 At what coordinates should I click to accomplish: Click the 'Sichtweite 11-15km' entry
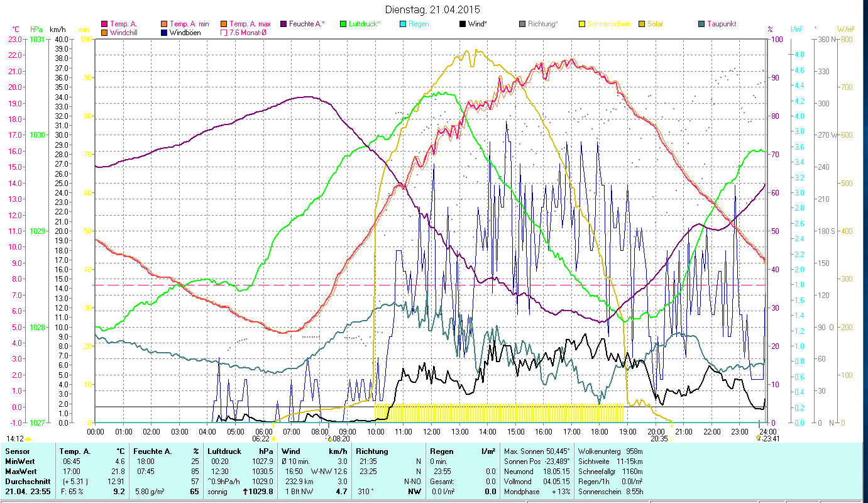pyautogui.click(x=610, y=461)
